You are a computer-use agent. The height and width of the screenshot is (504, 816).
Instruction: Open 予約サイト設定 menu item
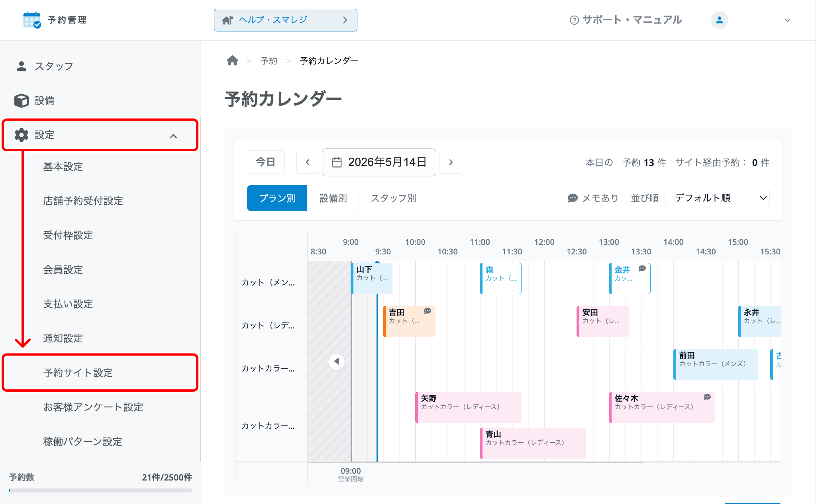coord(100,373)
